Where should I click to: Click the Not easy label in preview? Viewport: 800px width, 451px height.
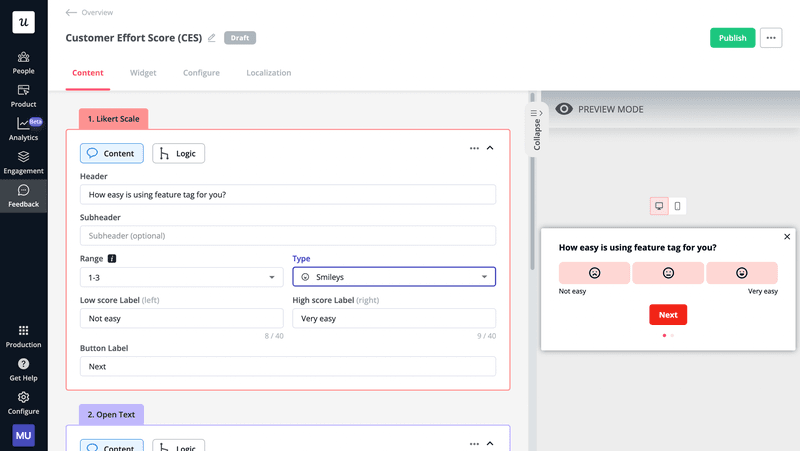[x=572, y=291]
